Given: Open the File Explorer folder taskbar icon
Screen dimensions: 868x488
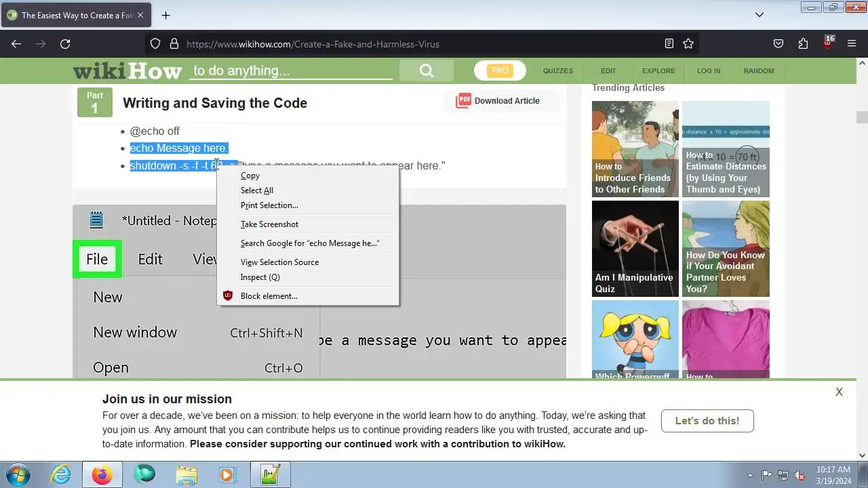Looking at the screenshot, I should coord(186,474).
